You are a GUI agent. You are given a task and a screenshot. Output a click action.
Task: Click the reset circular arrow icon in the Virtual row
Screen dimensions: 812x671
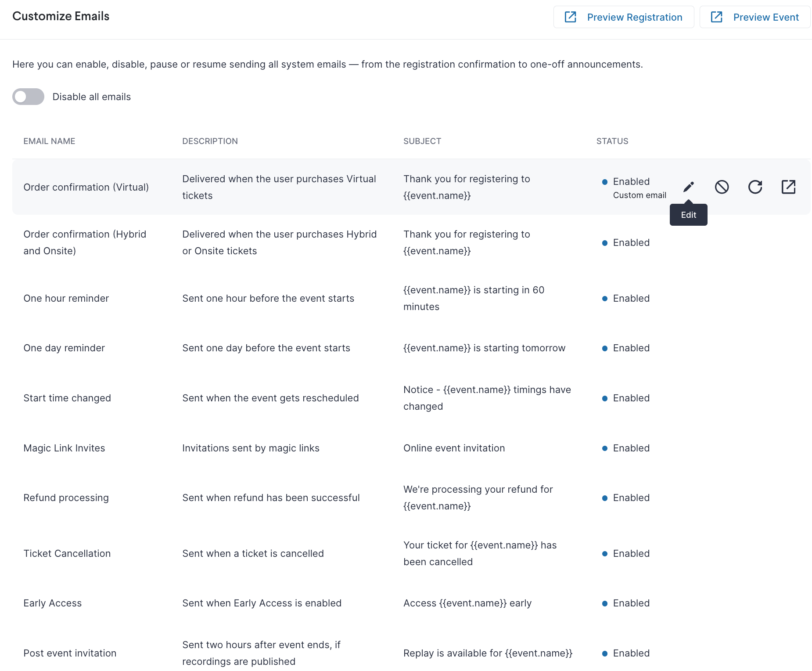point(755,187)
